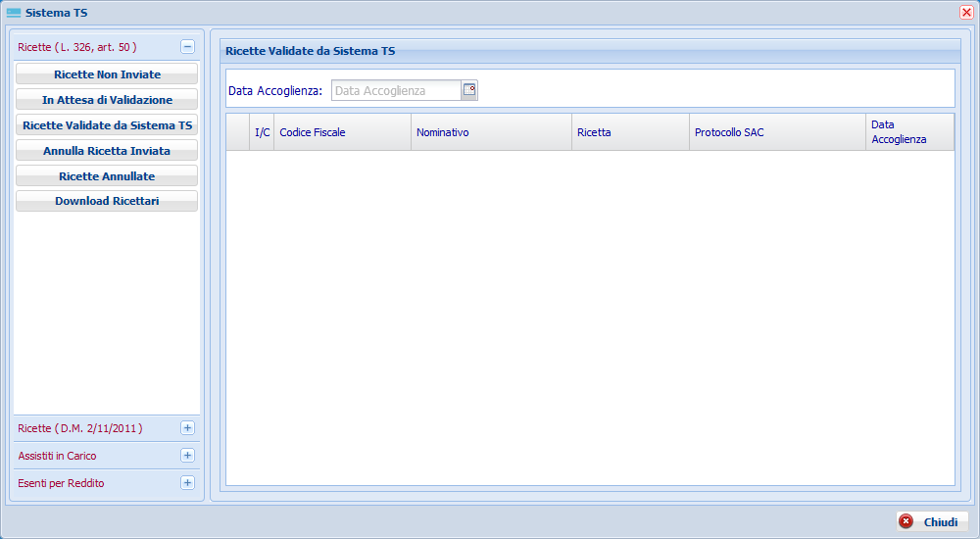The image size is (980, 539).
Task: Expand the Assistiti in Carico section
Action: coord(187,456)
